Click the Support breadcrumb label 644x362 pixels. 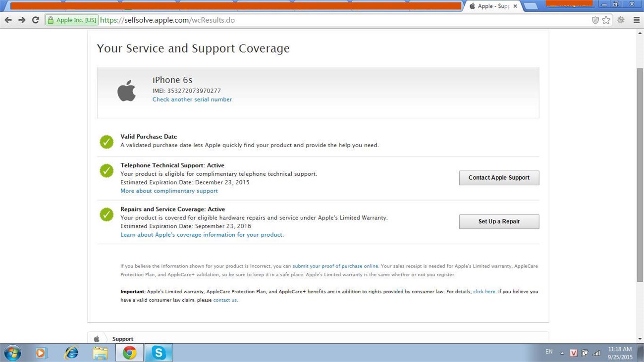(x=122, y=339)
